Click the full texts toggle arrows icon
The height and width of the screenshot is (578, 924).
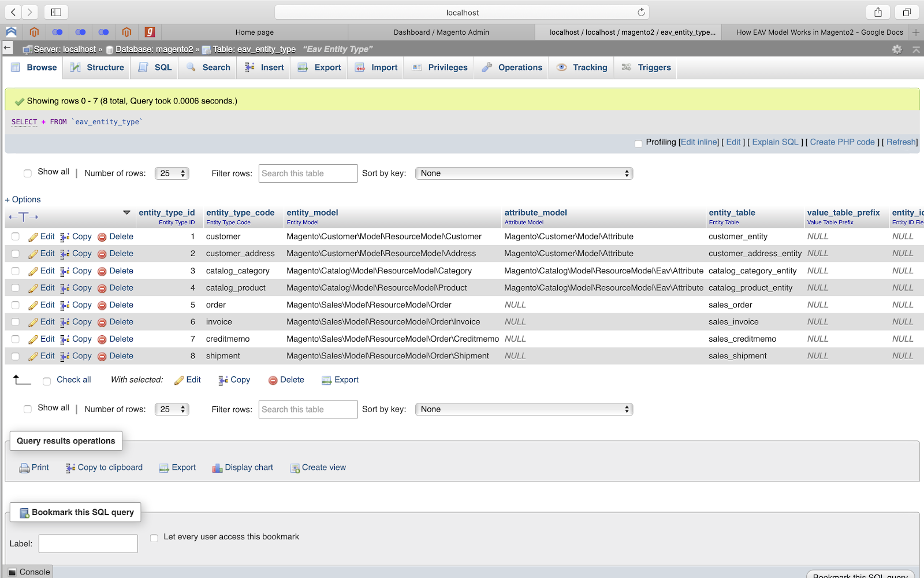pyautogui.click(x=23, y=217)
